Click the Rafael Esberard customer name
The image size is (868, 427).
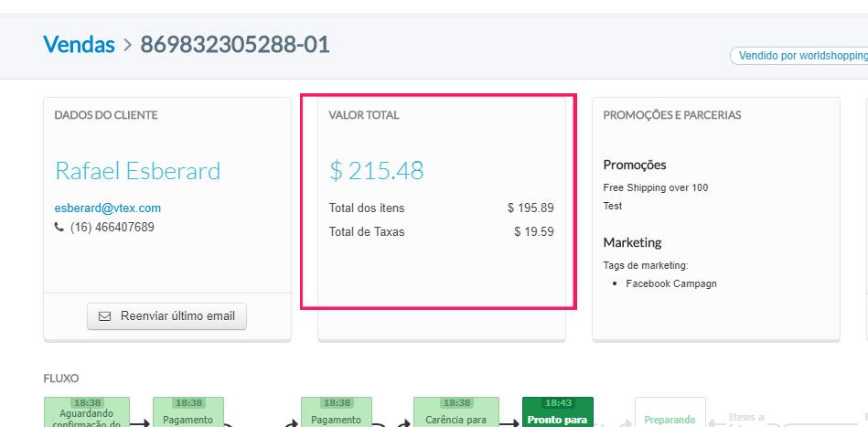[137, 171]
